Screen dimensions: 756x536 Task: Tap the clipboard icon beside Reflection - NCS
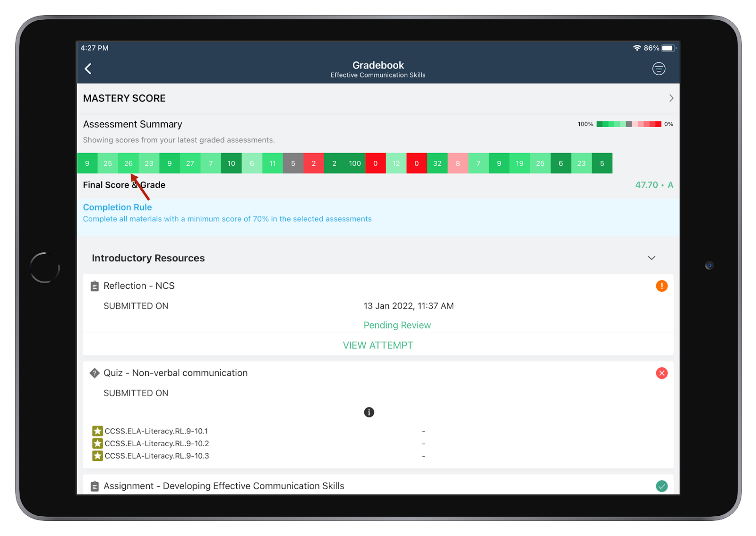tap(94, 286)
